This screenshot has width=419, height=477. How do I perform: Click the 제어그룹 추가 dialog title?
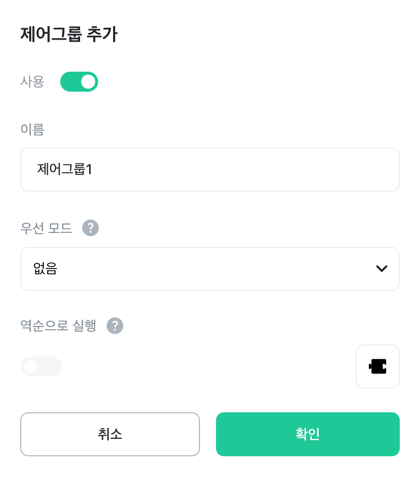point(69,34)
